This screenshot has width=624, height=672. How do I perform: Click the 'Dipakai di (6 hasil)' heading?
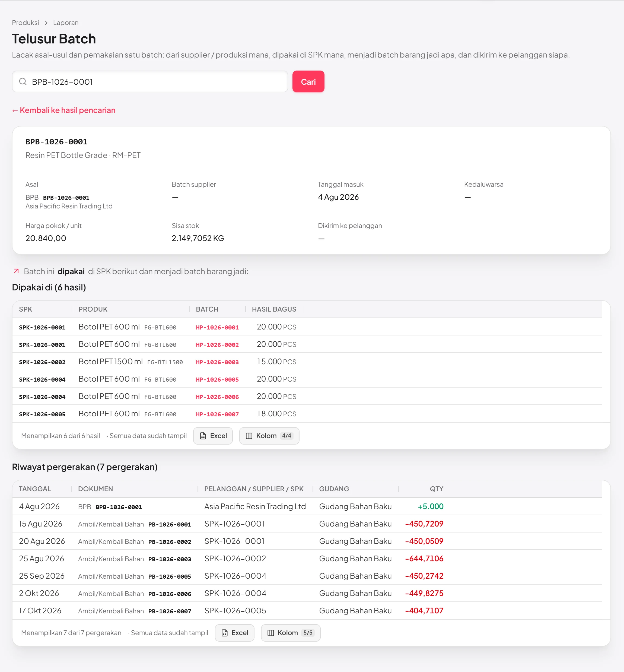click(49, 287)
